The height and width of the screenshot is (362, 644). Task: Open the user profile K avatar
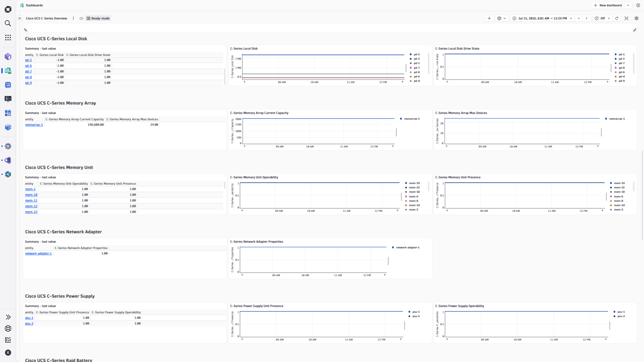pyautogui.click(x=8, y=352)
